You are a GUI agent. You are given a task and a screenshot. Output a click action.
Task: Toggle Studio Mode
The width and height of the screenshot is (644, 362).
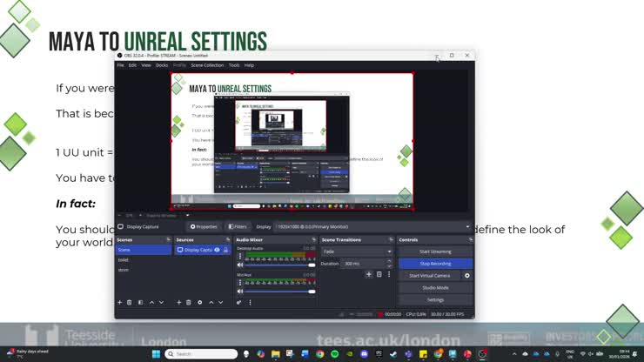tap(435, 288)
